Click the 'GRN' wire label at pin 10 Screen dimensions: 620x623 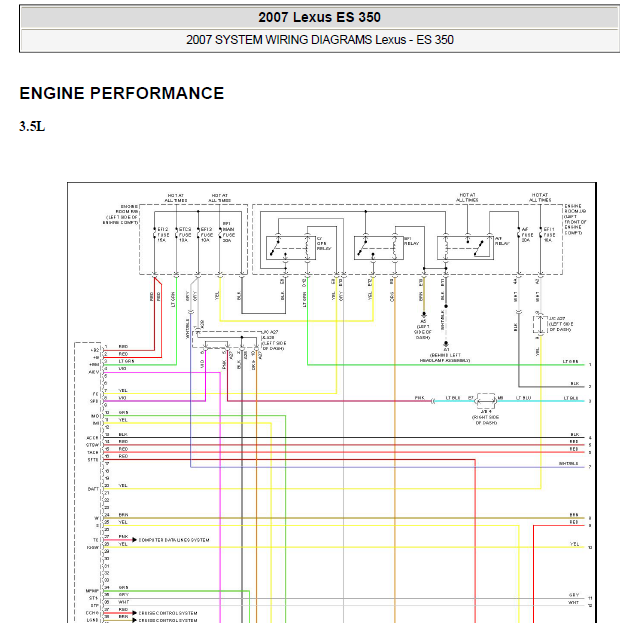(x=123, y=412)
